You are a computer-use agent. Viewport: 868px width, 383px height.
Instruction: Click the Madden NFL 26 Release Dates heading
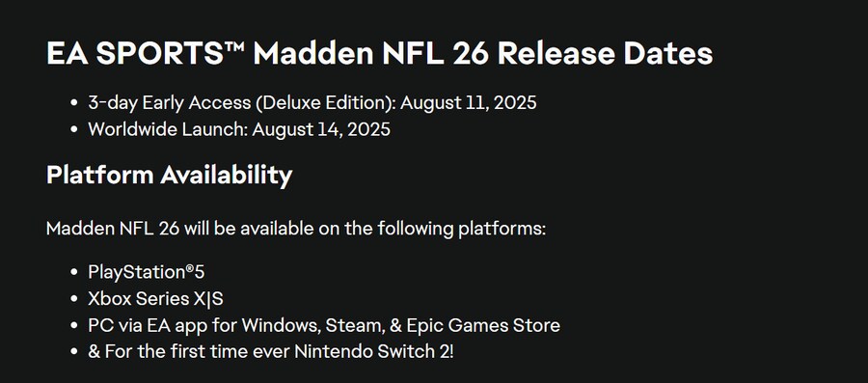click(379, 54)
